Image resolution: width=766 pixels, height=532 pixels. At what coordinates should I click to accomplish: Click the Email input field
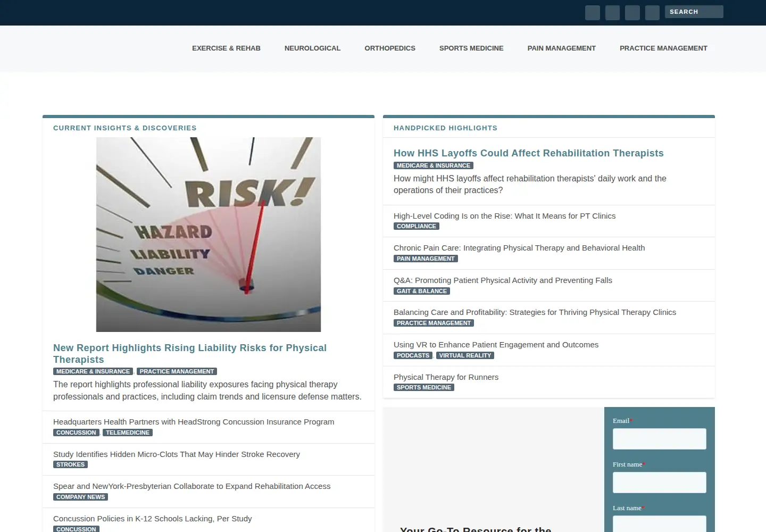click(x=660, y=439)
